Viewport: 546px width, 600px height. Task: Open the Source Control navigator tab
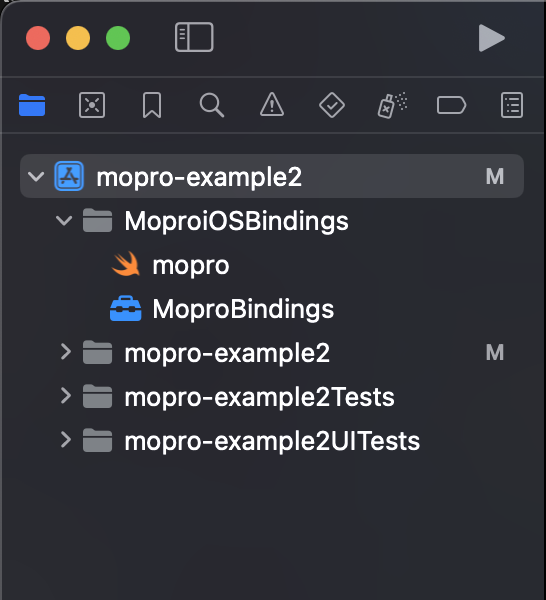(x=92, y=105)
